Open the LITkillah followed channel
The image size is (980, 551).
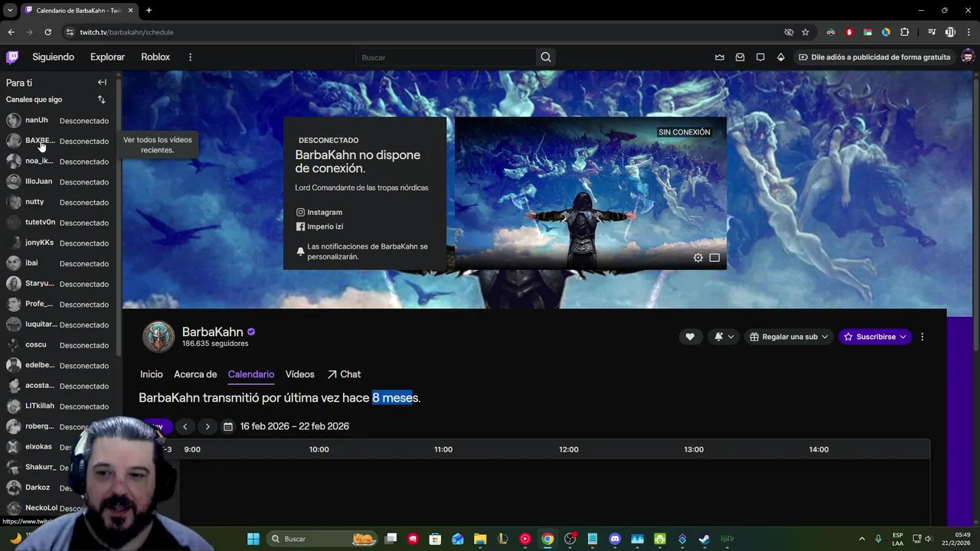click(x=60, y=406)
